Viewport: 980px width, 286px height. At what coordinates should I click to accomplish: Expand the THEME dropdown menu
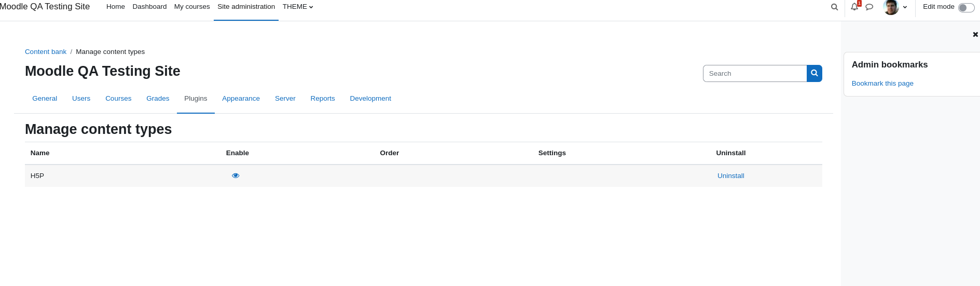298,7
